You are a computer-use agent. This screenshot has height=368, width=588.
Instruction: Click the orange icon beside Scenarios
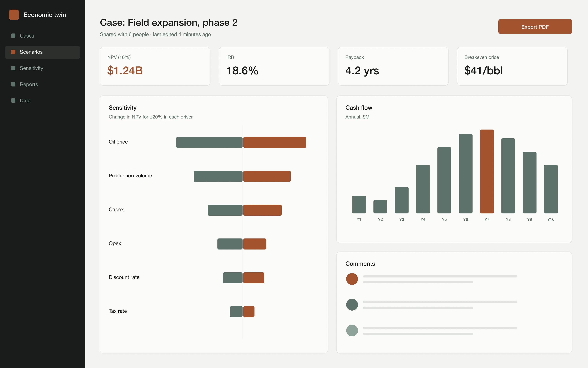pos(13,52)
